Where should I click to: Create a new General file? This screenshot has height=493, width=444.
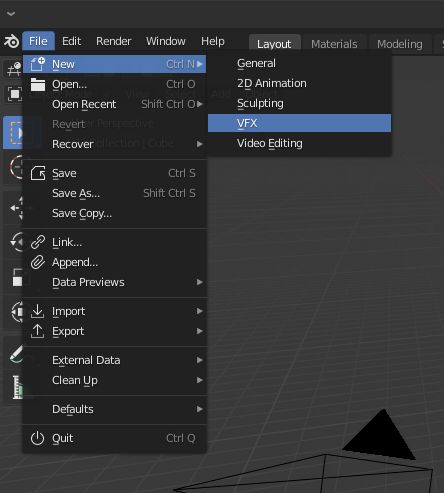point(299,63)
